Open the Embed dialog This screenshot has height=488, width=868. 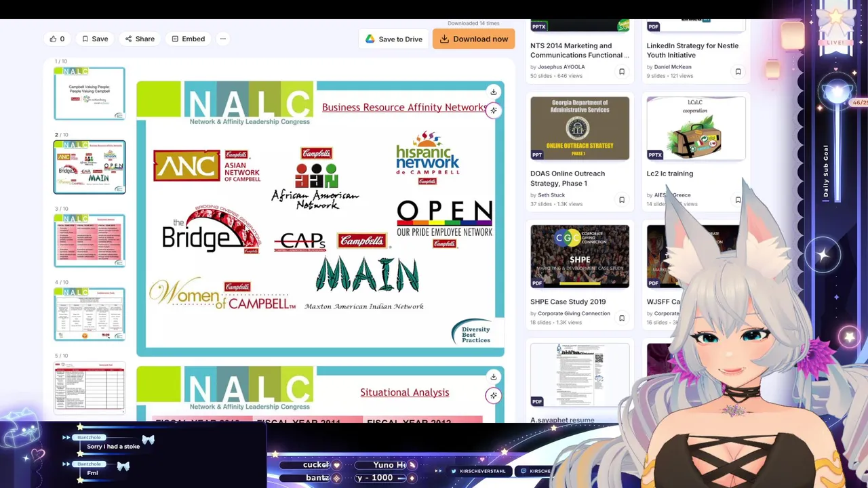coord(188,39)
